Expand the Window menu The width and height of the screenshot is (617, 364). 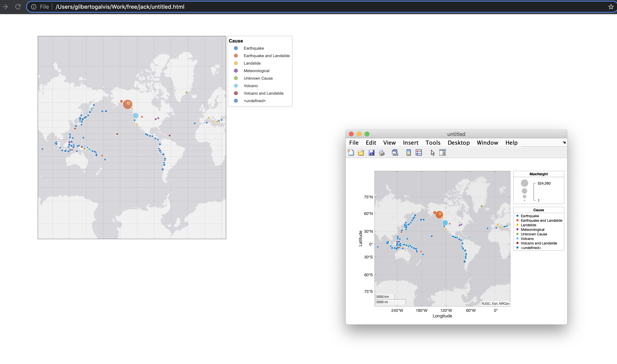coord(487,143)
